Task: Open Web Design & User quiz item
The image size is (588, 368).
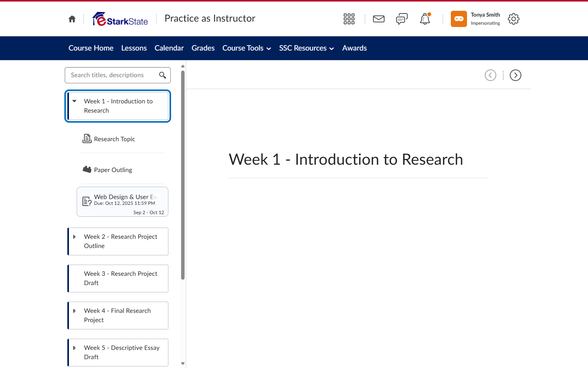Action: (123, 202)
